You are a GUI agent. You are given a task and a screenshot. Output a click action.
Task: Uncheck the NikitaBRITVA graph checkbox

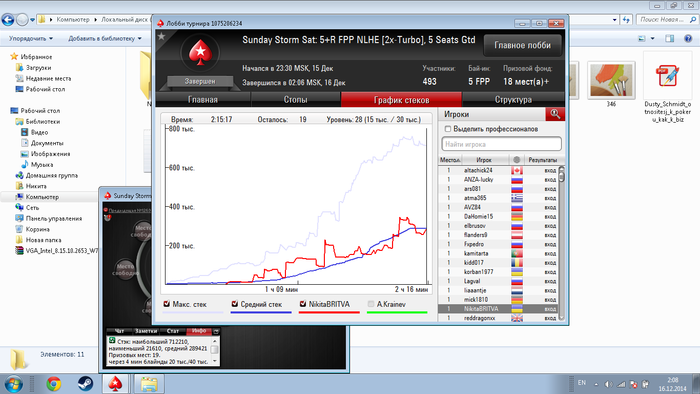tap(303, 304)
